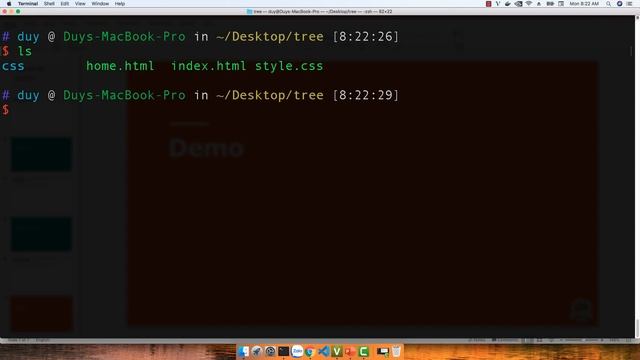The image size is (640, 360).
Task: Open the green V app in dock
Action: click(337, 351)
